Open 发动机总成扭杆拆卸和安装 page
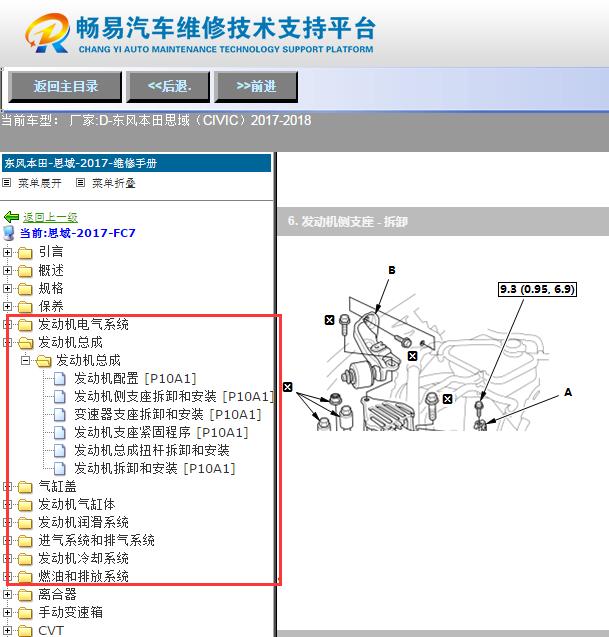This screenshot has height=637, width=609. coord(152,450)
